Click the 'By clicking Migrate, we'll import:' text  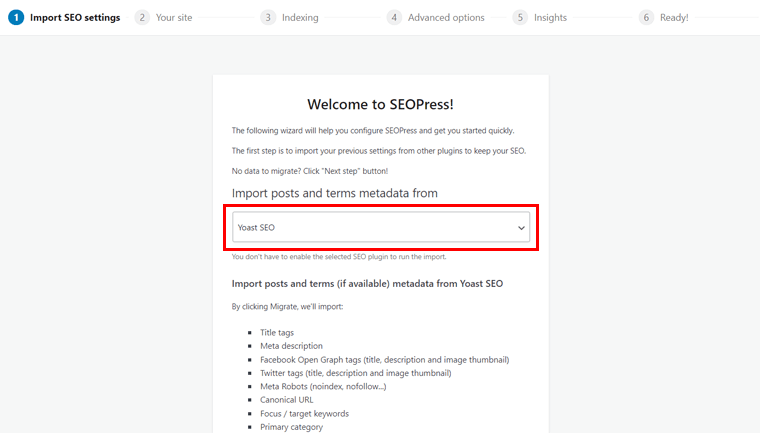[287, 306]
